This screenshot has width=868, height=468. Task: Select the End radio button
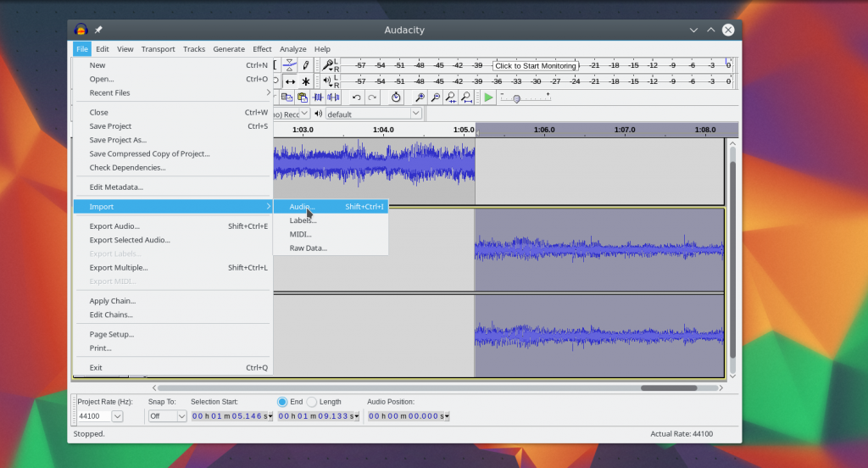[x=282, y=402]
